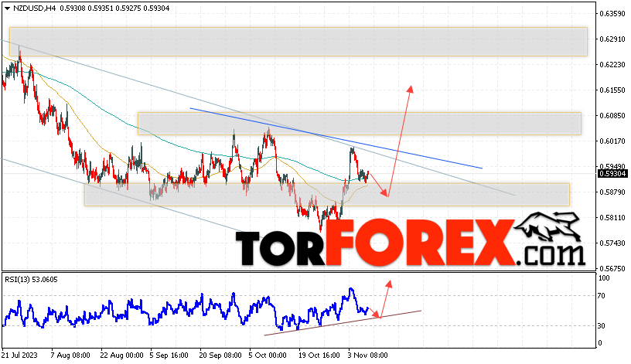Click the 0.61550 price axis label

612,90
